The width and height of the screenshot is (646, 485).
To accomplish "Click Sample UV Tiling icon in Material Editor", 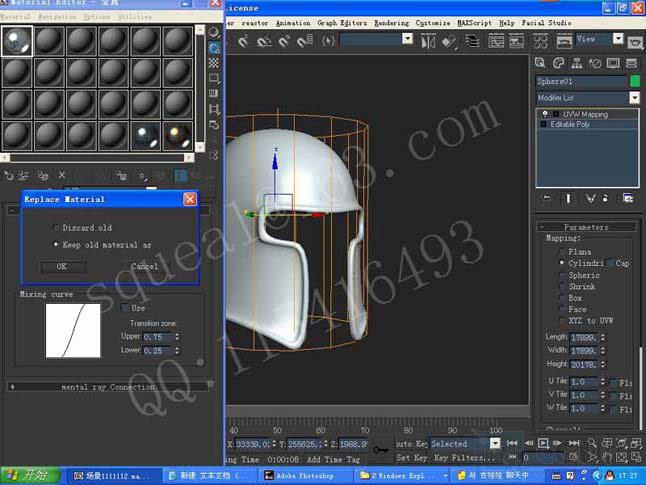I will click(214, 78).
